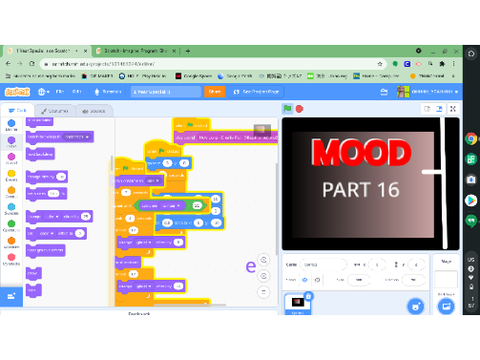Switch to the Costumes tab

click(x=55, y=111)
